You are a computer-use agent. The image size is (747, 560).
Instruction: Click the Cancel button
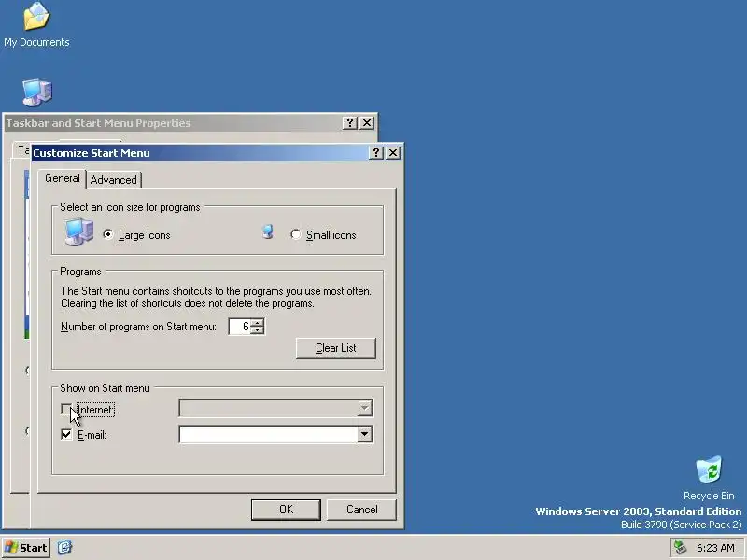pyautogui.click(x=361, y=510)
